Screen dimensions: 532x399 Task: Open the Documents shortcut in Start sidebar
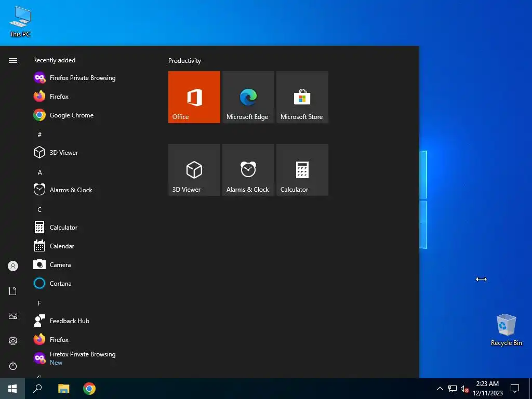point(13,291)
